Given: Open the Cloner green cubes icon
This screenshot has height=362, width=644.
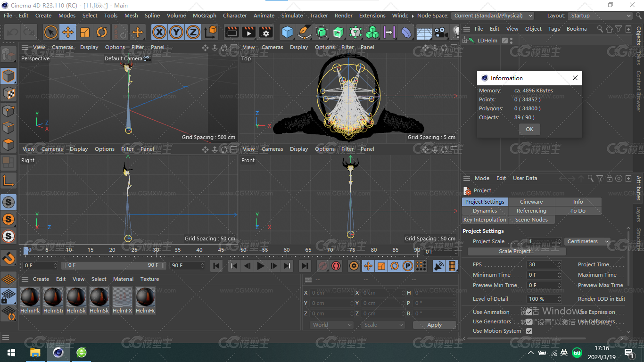Looking at the screenshot, I should click(372, 32).
